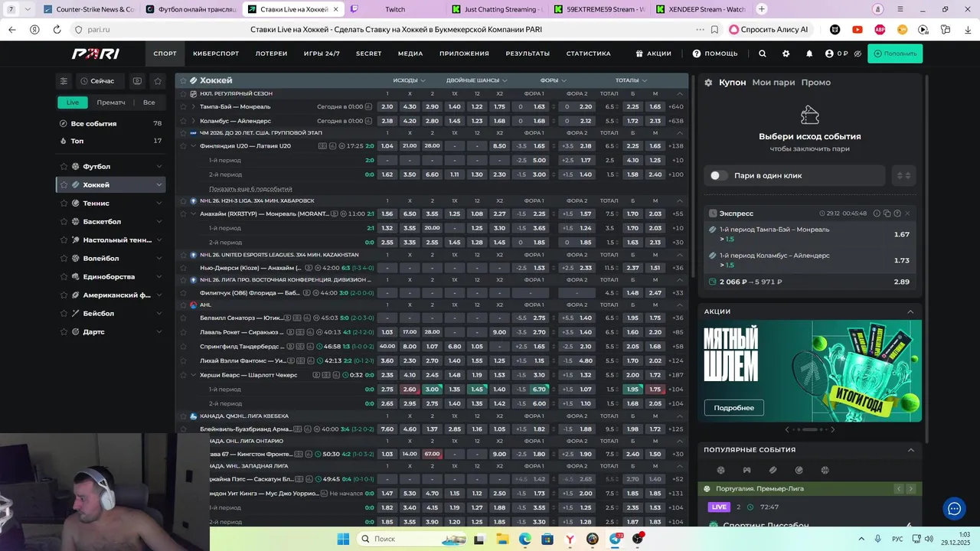Viewport: 980px width, 551px height.
Task: Open the browser bookmark icon in address bar
Action: [x=714, y=29]
